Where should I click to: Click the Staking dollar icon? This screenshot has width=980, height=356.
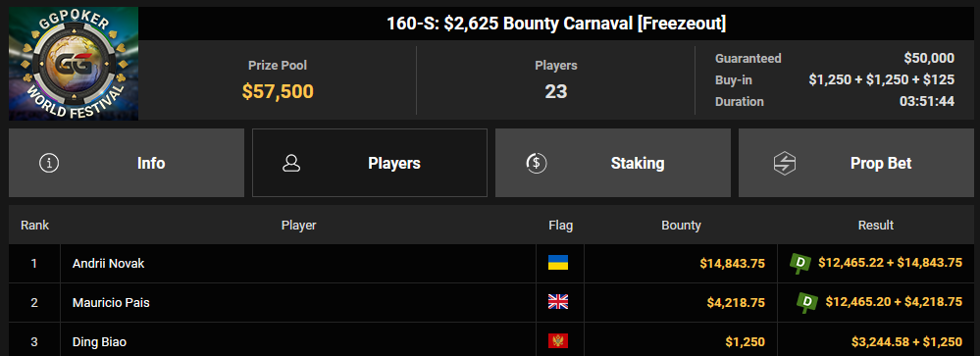[x=537, y=163]
